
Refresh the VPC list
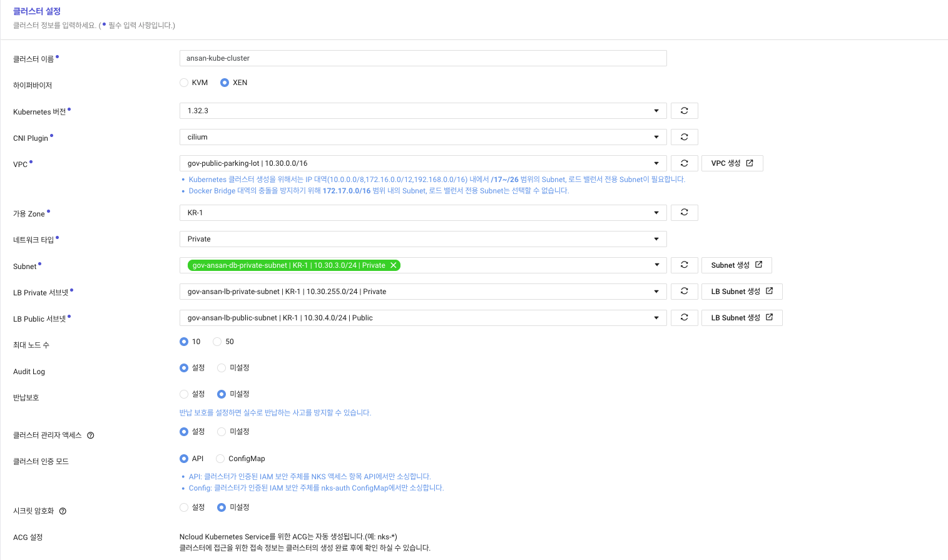684,163
